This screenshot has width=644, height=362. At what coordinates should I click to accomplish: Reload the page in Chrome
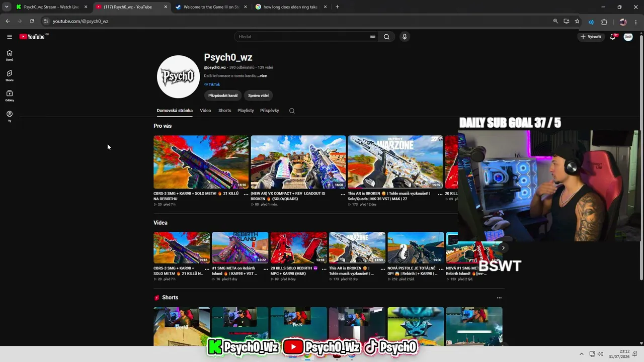point(32,21)
